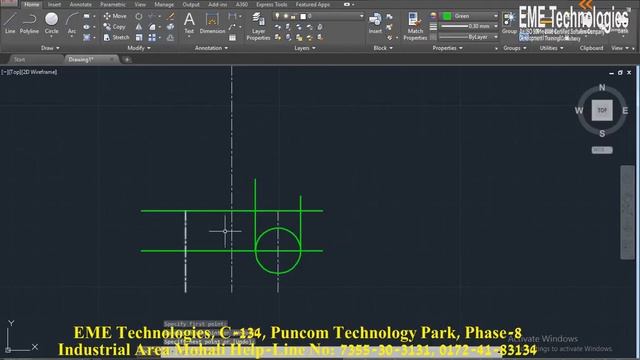
Task: Click the Erase tool icon
Action: click(171, 16)
